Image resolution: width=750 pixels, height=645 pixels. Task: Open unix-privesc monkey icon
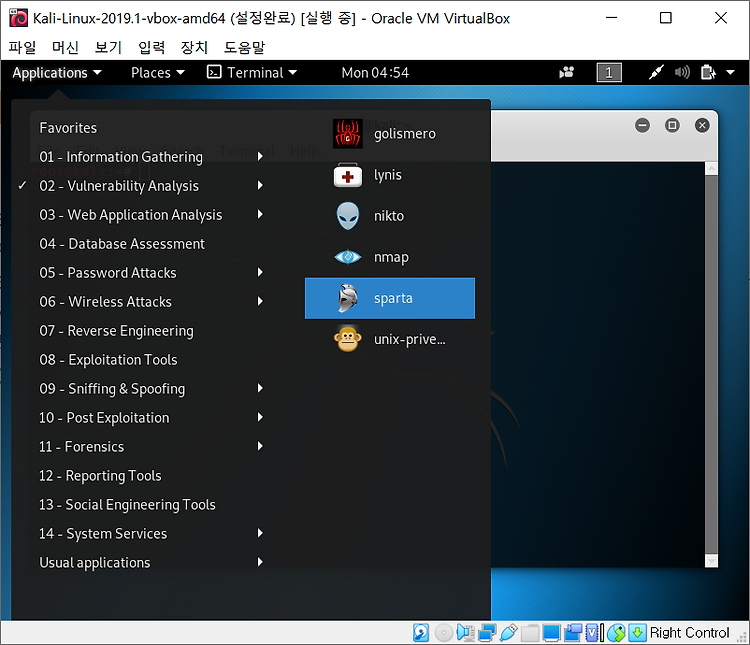coord(347,339)
